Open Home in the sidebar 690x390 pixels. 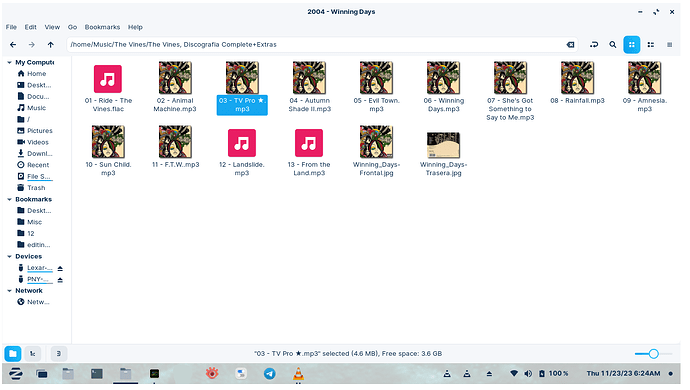(x=36, y=74)
